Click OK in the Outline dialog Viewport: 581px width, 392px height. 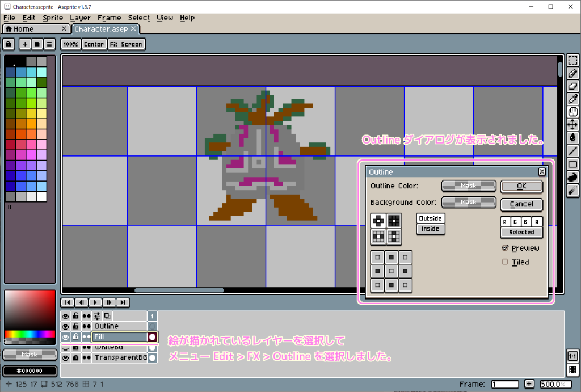click(x=521, y=186)
